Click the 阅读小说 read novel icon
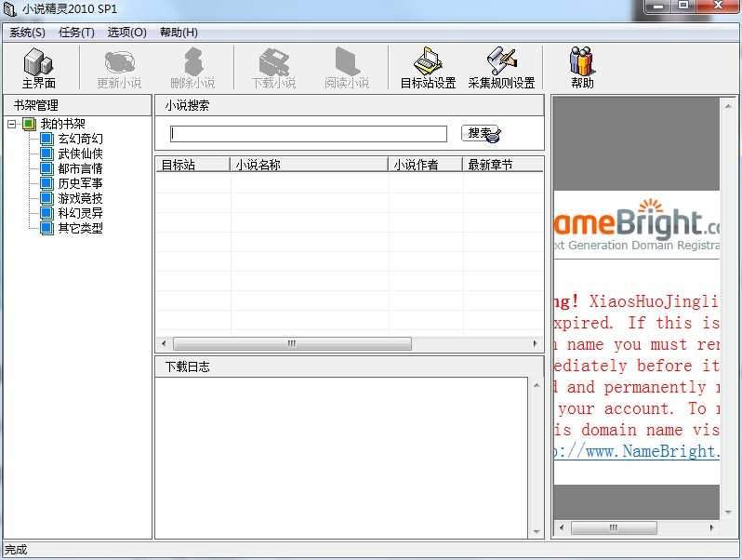Screen dimensions: 742x560 346,68
